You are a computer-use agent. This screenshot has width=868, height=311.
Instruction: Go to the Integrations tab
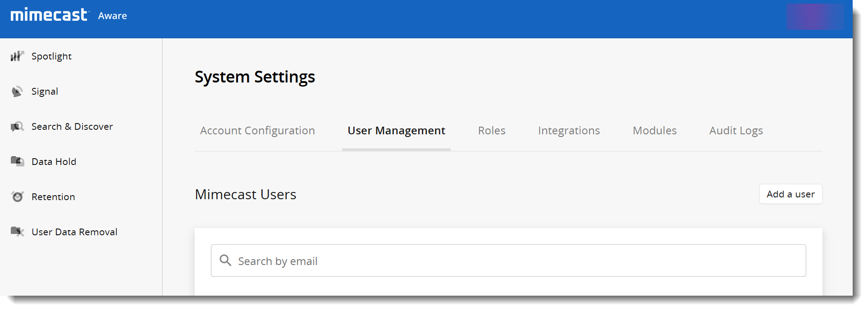(x=569, y=131)
